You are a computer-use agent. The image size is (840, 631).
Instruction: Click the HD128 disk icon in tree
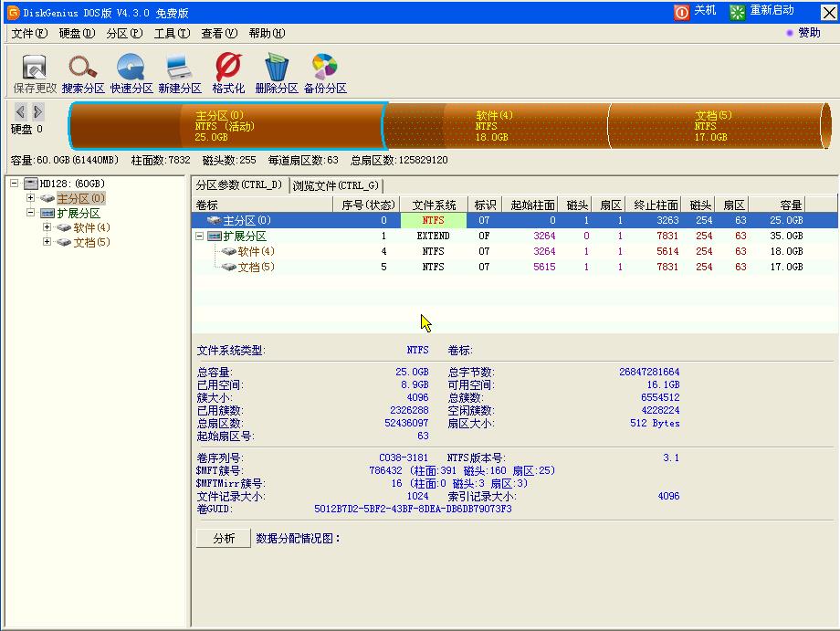[x=32, y=184]
